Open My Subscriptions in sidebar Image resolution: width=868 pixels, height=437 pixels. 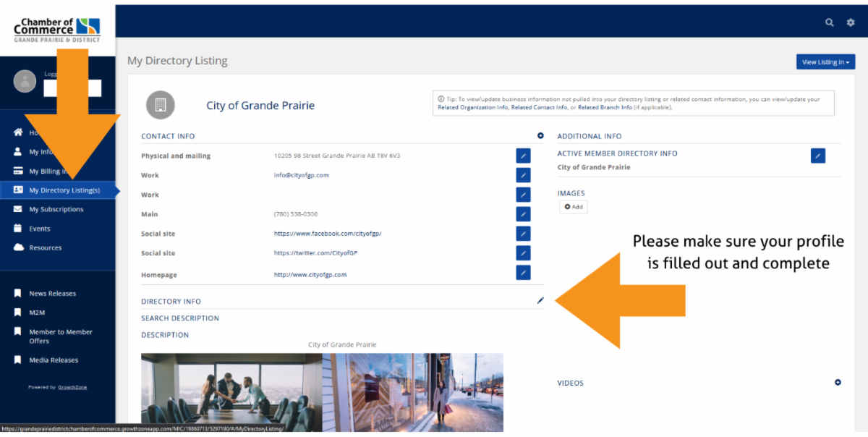pos(56,209)
